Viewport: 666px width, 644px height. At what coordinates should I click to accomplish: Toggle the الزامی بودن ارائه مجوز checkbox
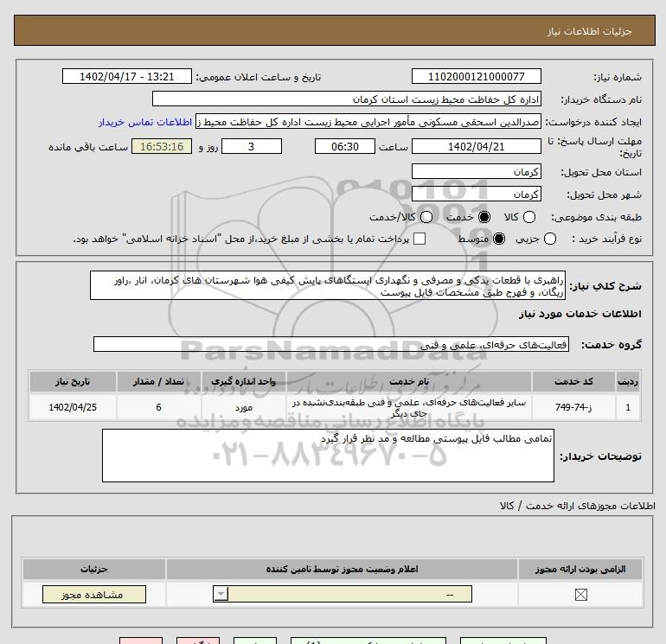(580, 595)
